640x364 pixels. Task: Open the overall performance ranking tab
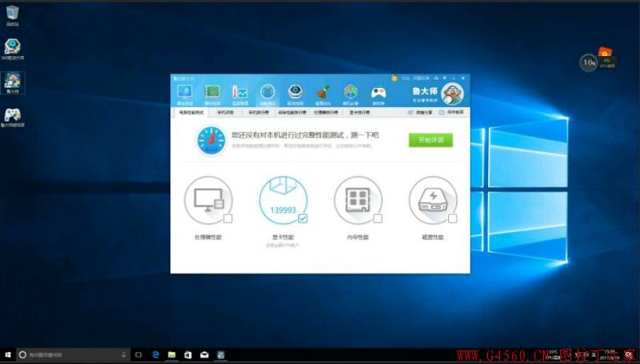point(291,113)
